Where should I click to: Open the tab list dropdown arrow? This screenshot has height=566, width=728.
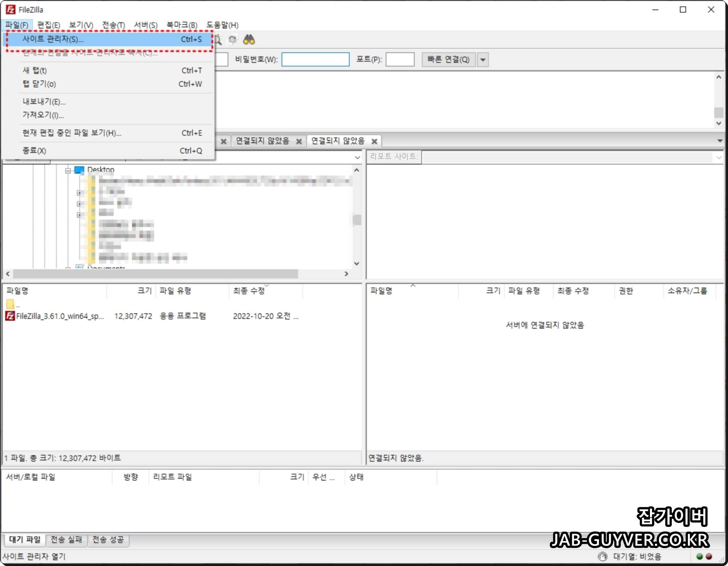click(x=720, y=141)
